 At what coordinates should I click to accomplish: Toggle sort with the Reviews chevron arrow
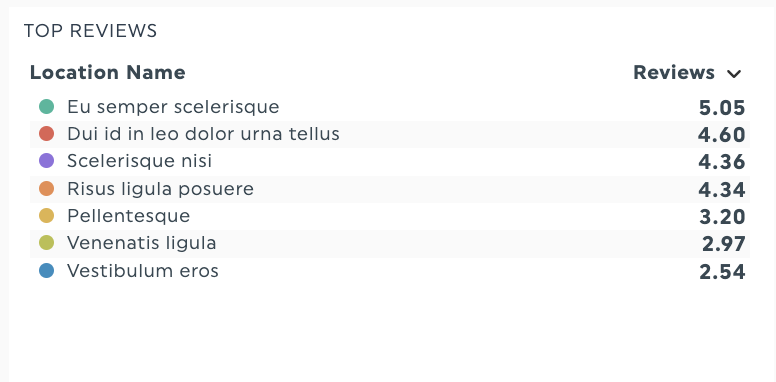click(734, 74)
